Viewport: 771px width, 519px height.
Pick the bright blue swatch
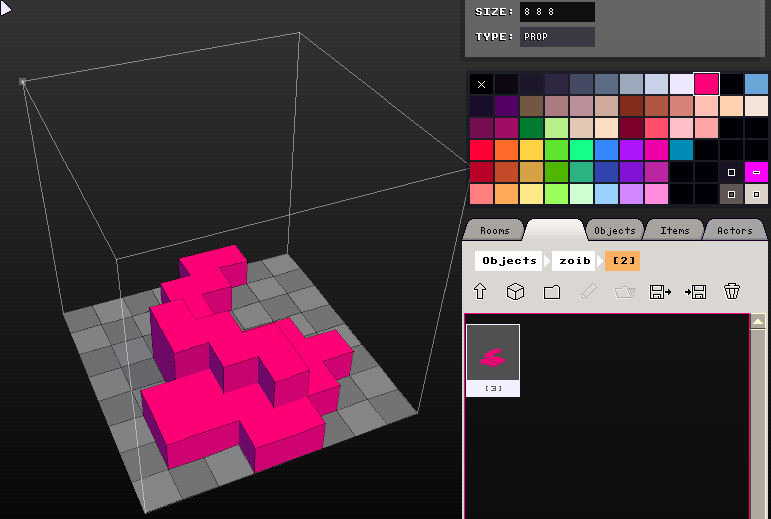(x=606, y=150)
